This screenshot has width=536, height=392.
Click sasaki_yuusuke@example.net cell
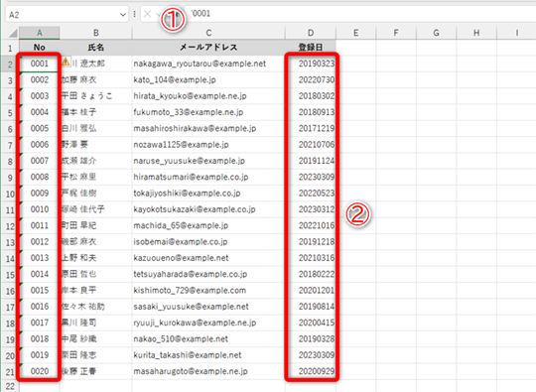click(208, 307)
